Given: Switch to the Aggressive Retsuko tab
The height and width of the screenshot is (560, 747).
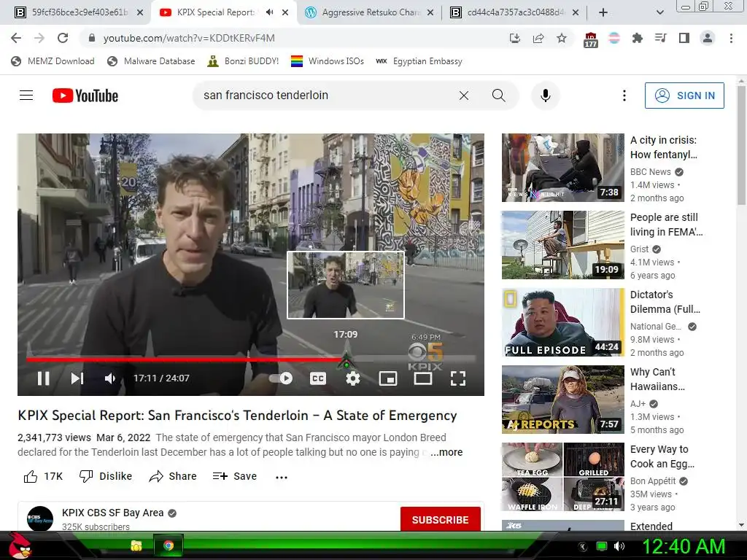Looking at the screenshot, I should coord(370,12).
